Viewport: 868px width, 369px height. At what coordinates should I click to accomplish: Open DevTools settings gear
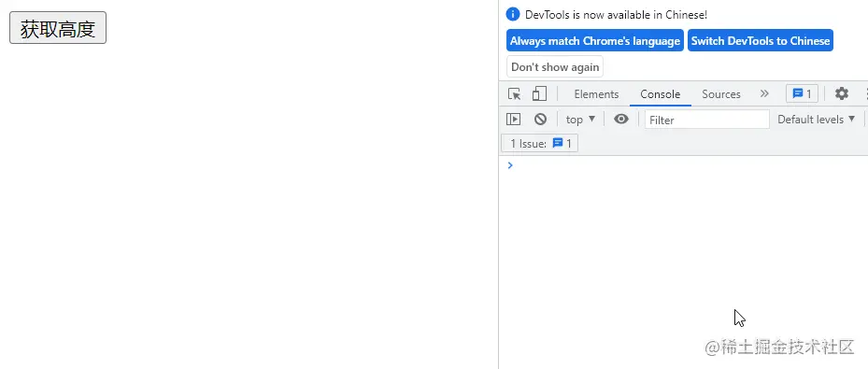[x=842, y=93]
